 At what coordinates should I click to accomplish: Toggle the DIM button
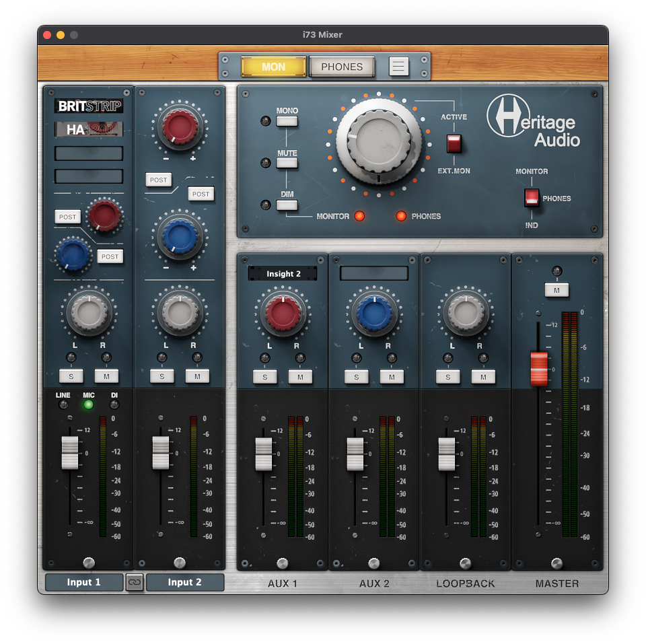point(287,205)
